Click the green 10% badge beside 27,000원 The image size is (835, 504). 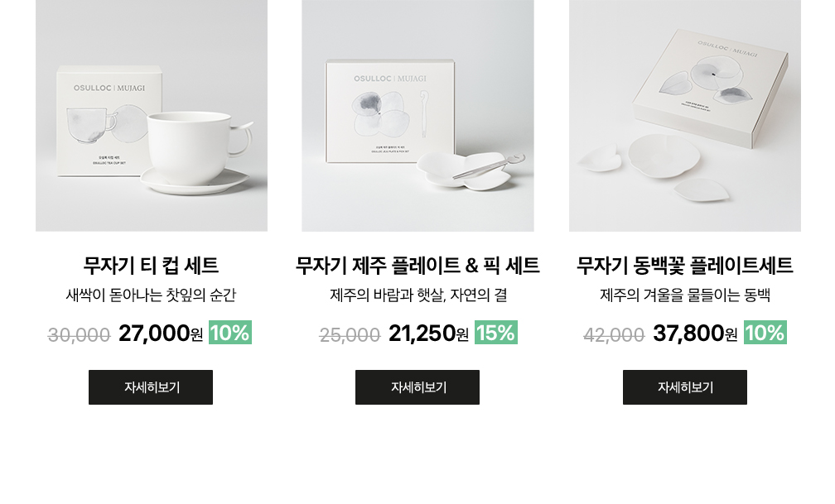229,333
